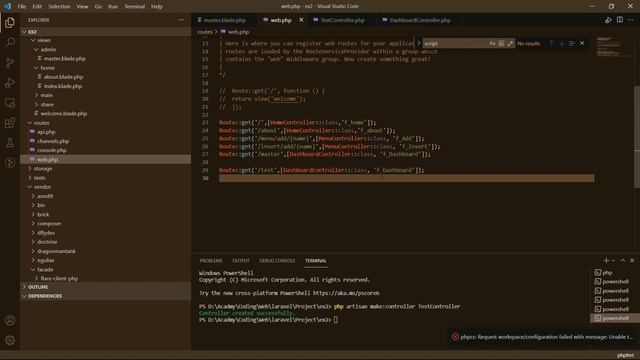Screen dimensions: 640x360
Task: Open the View menu
Action: pyautogui.click(x=82, y=7)
